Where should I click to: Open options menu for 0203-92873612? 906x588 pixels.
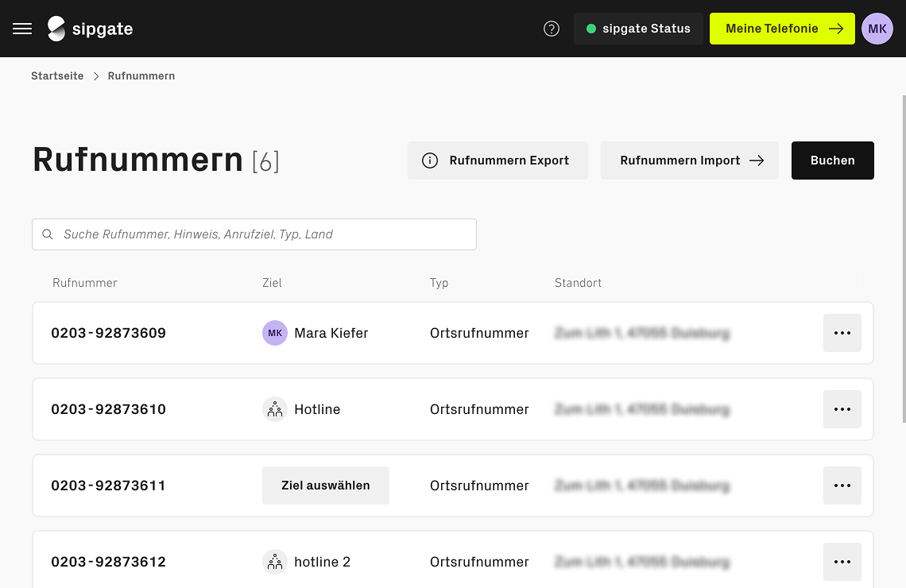coord(842,562)
